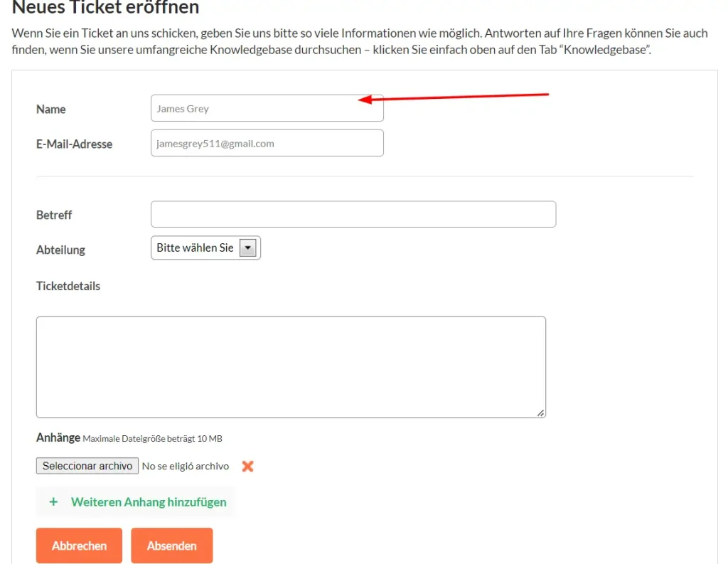This screenshot has width=728, height=564.
Task: Remove attachment with the orange X icon
Action: click(247, 466)
